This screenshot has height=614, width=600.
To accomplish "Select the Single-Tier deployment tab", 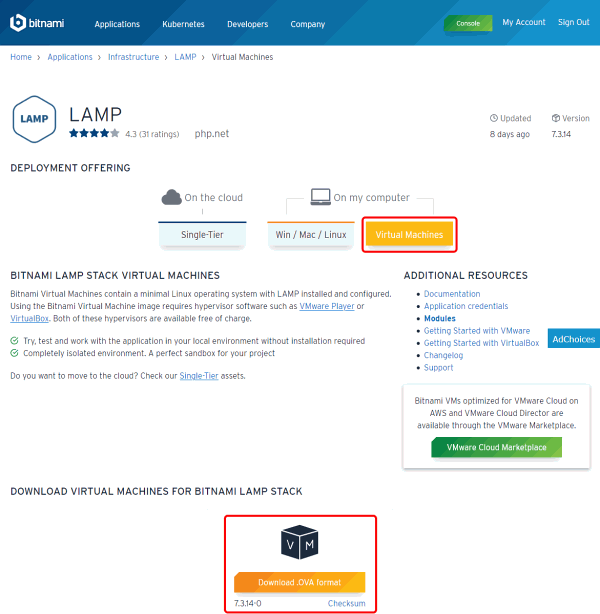I will click(x=202, y=235).
